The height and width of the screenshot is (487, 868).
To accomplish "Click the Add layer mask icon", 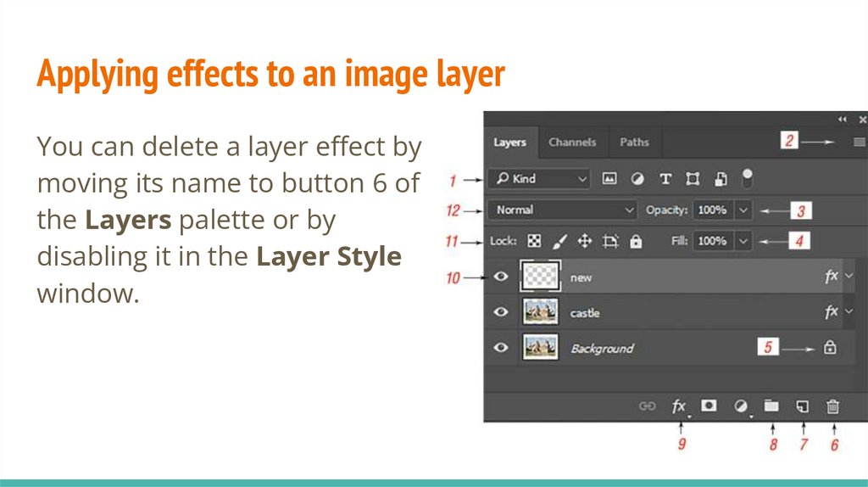I will (709, 406).
